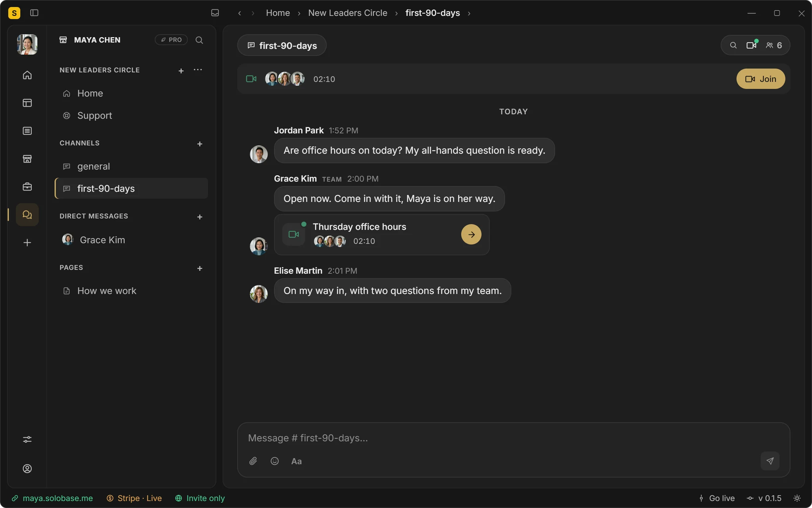812x508 pixels.
Task: Search messages in channel header
Action: click(733, 45)
